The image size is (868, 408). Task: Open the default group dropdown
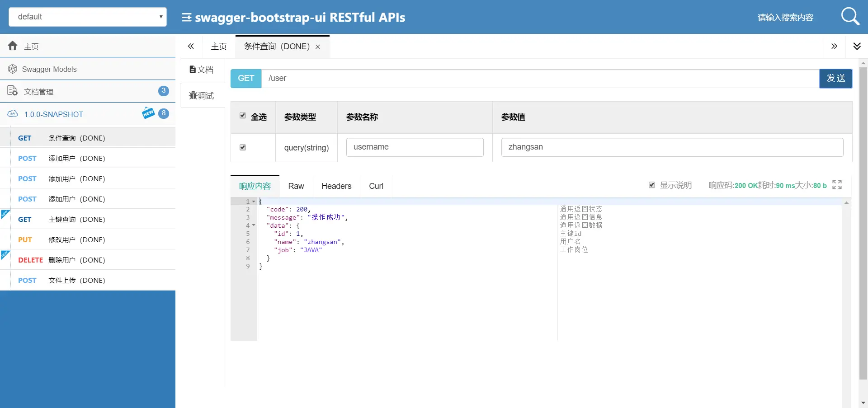click(88, 17)
